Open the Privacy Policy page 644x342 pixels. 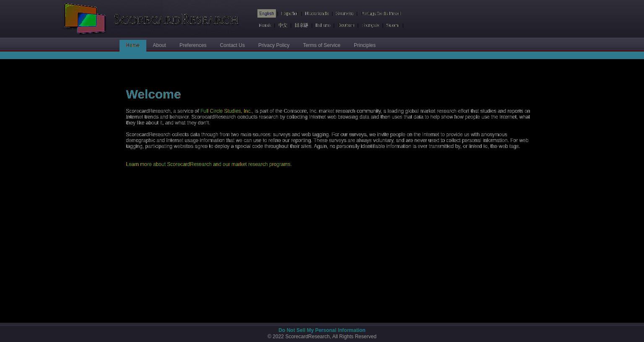tap(274, 45)
